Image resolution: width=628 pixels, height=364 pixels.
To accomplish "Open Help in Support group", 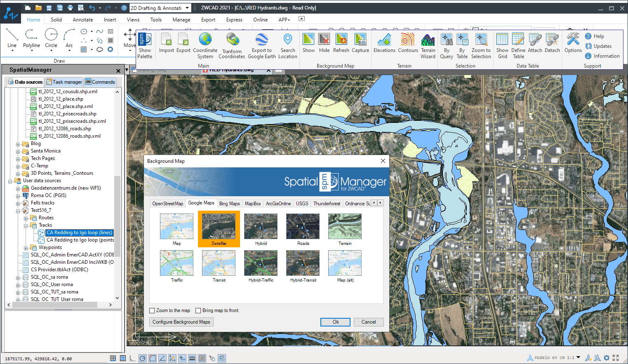I will [x=595, y=36].
